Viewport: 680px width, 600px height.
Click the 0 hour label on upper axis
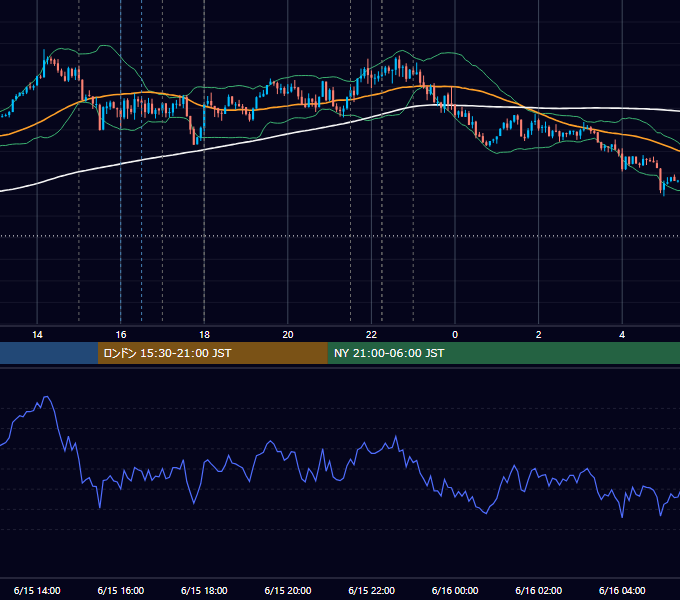click(455, 335)
